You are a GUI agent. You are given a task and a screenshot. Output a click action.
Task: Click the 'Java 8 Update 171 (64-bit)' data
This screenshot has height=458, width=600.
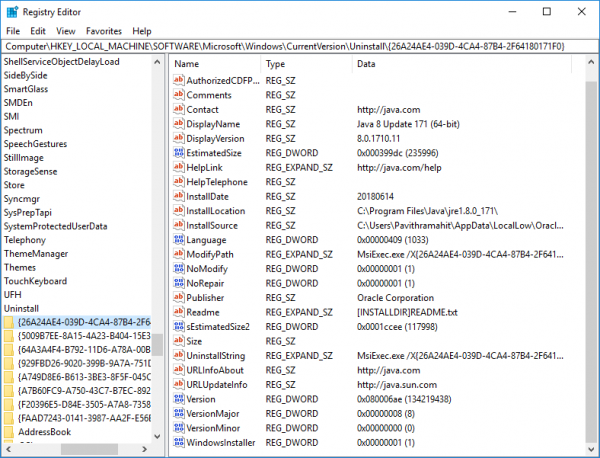click(408, 124)
